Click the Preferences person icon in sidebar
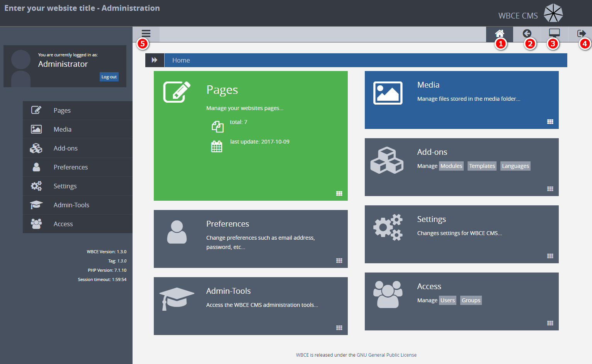The width and height of the screenshot is (592, 364). [x=36, y=167]
